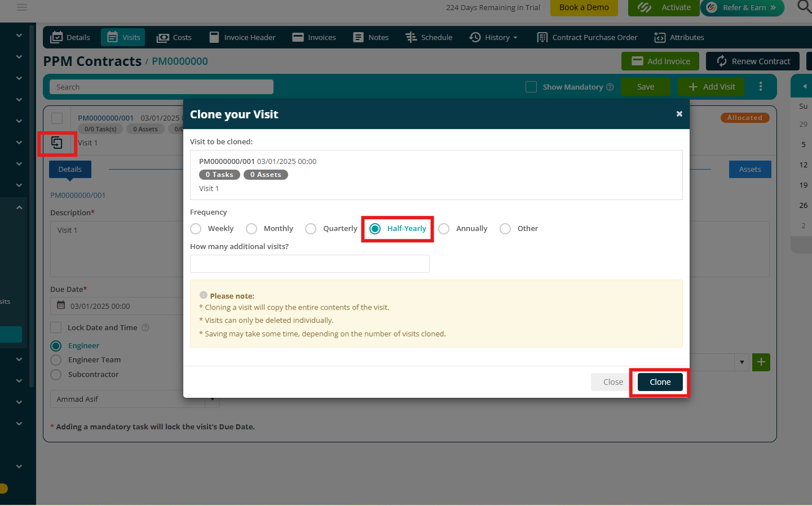
Task: Click the 0 Tasks badge in the dialog
Action: (x=219, y=175)
